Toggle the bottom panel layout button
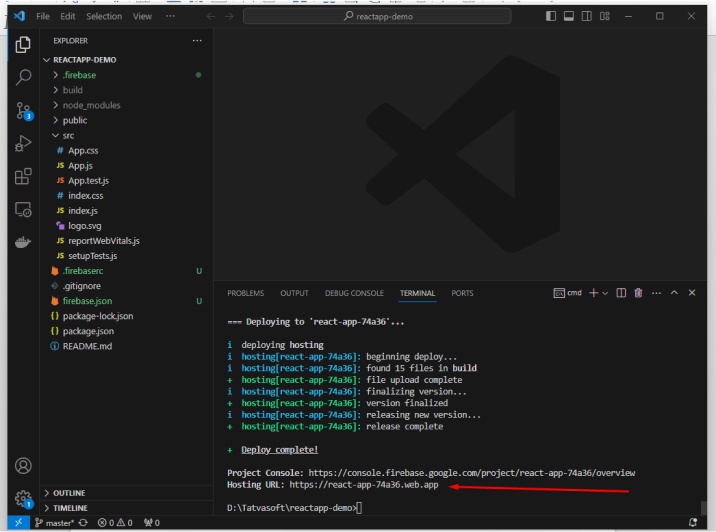Screen dimensions: 716x532 (x=568, y=16)
